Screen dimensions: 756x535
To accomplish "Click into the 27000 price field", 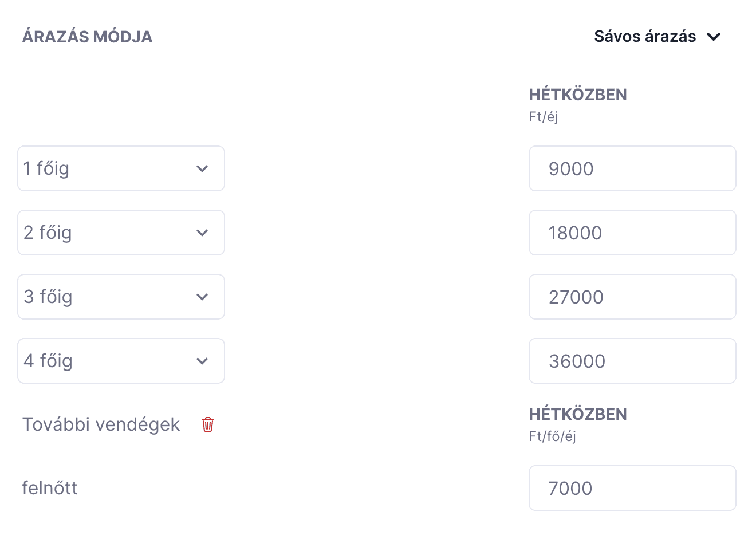I will point(632,297).
